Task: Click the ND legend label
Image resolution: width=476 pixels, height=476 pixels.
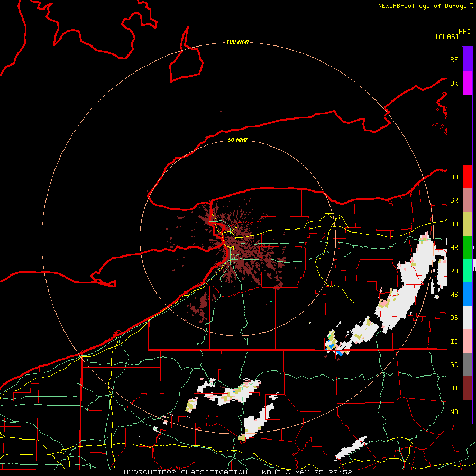Action: point(454,412)
